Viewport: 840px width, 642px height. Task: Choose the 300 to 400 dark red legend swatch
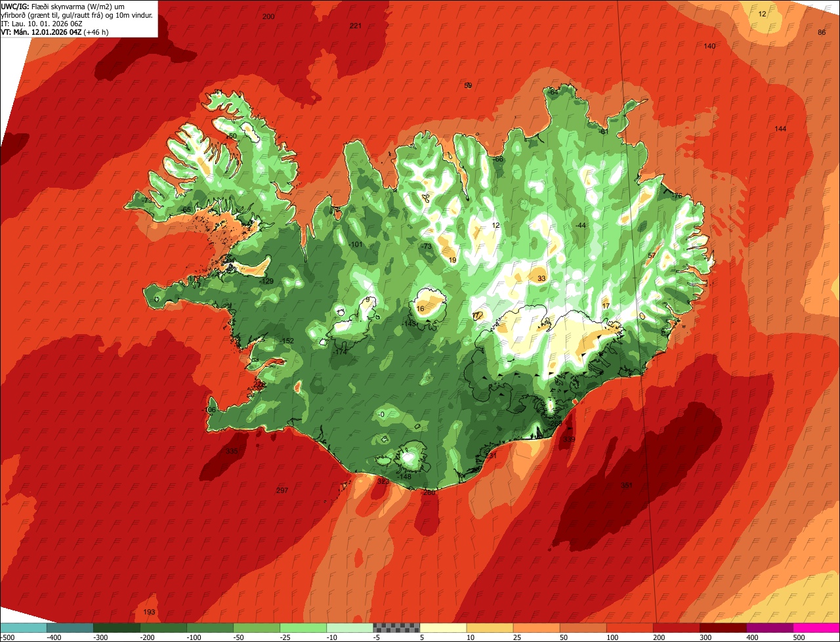click(723, 628)
